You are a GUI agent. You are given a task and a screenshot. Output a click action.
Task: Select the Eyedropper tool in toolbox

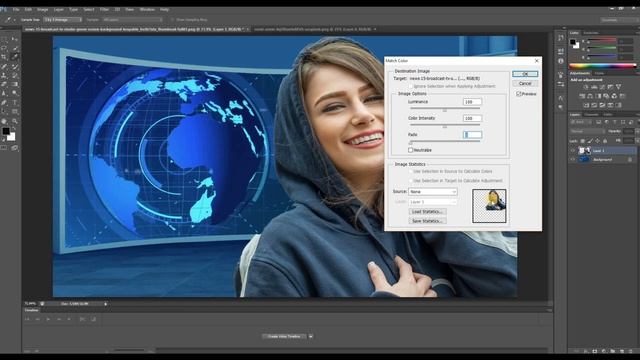point(15,57)
